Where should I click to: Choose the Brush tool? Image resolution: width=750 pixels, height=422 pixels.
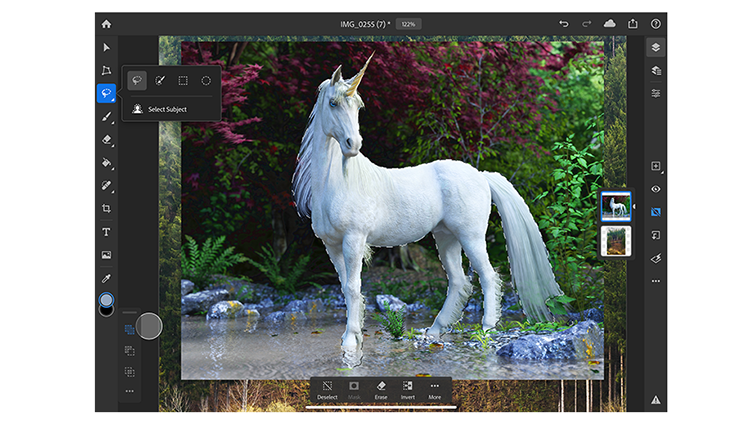point(106,116)
